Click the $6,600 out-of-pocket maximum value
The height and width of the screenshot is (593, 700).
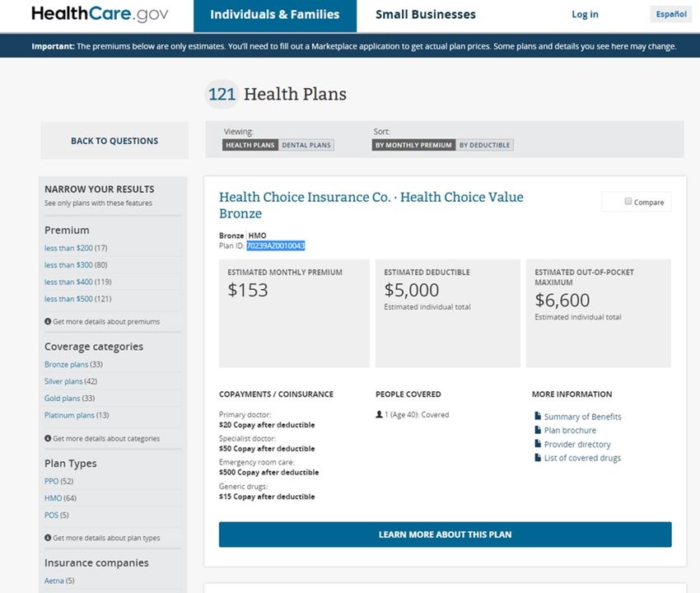point(562,301)
